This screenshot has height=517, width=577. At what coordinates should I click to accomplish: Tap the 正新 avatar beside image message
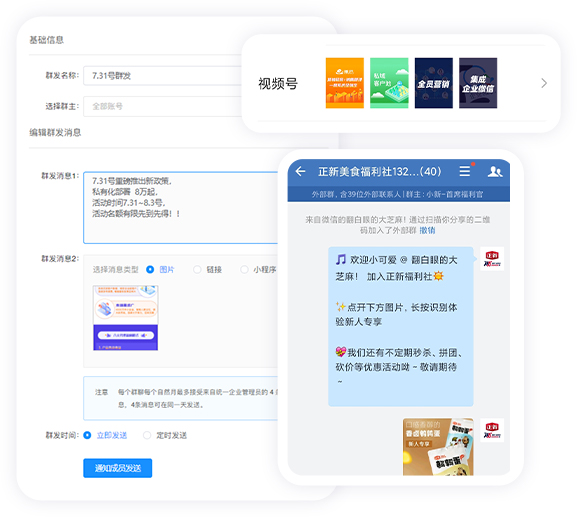(492, 430)
